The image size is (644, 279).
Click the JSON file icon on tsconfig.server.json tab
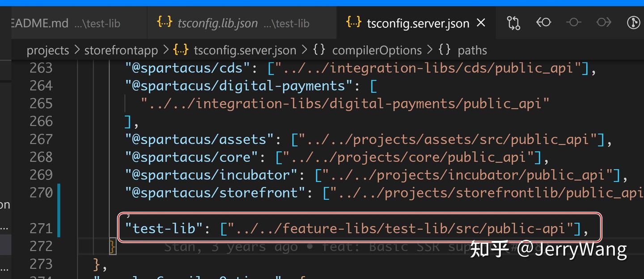pos(353,22)
